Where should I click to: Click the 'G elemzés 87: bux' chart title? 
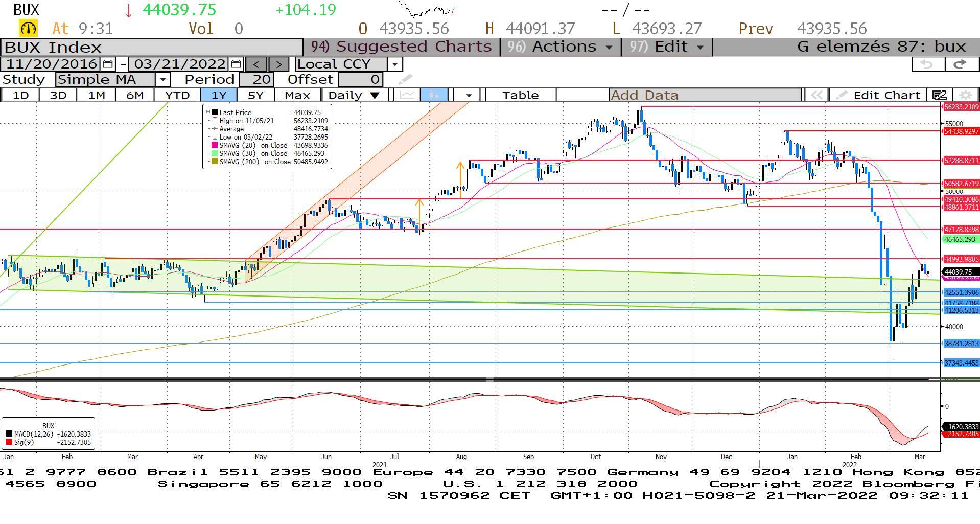pyautogui.click(x=881, y=47)
